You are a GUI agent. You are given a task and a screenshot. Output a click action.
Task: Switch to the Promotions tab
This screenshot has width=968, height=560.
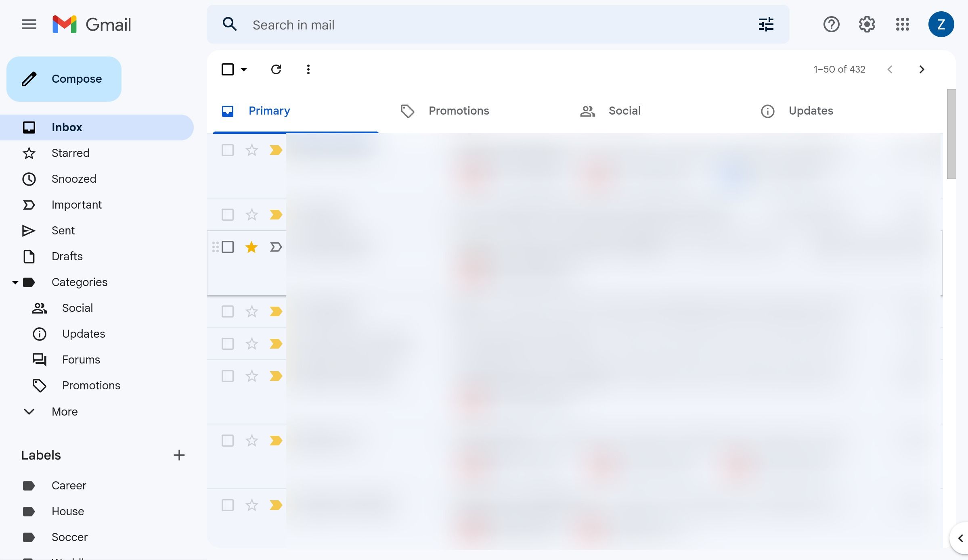[x=459, y=110]
